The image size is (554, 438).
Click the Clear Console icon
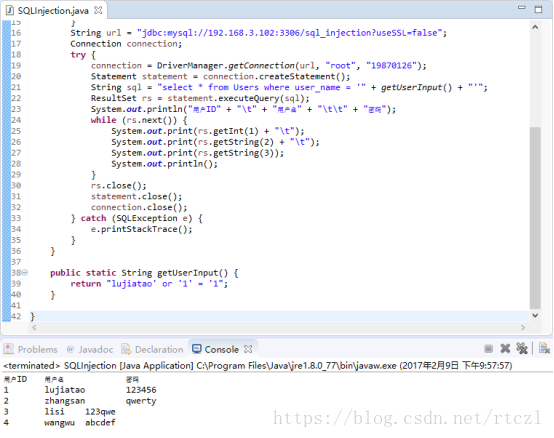tap(544, 349)
